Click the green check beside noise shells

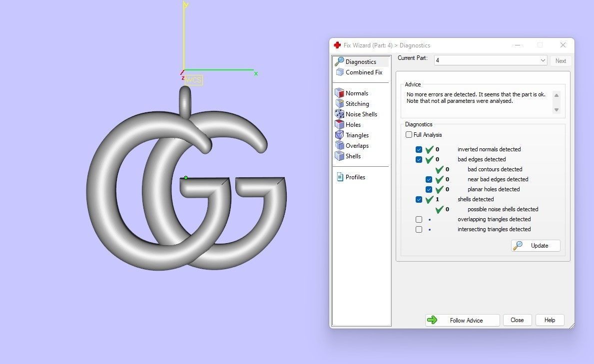point(440,209)
